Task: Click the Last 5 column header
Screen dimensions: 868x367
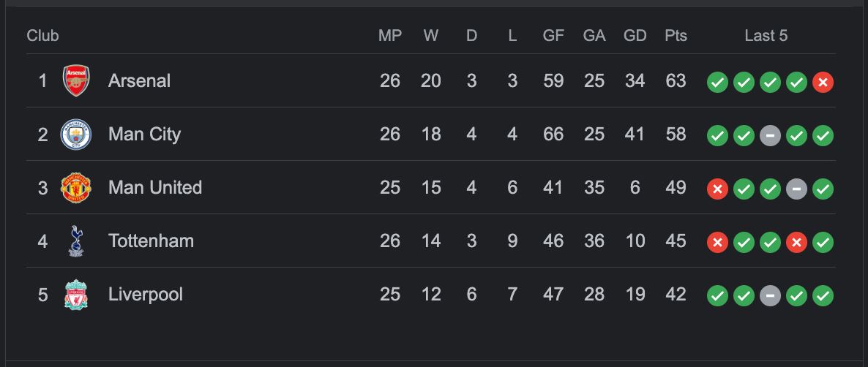Action: tap(766, 36)
